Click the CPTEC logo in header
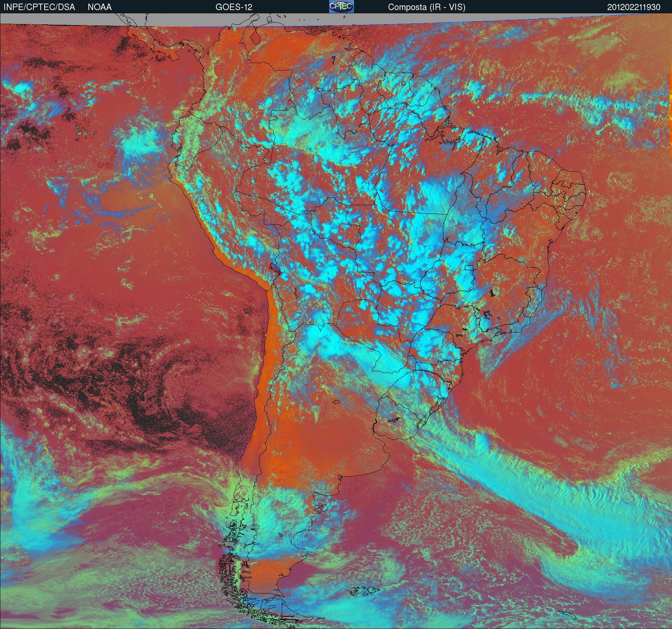This screenshot has height=629, width=672. click(341, 6)
